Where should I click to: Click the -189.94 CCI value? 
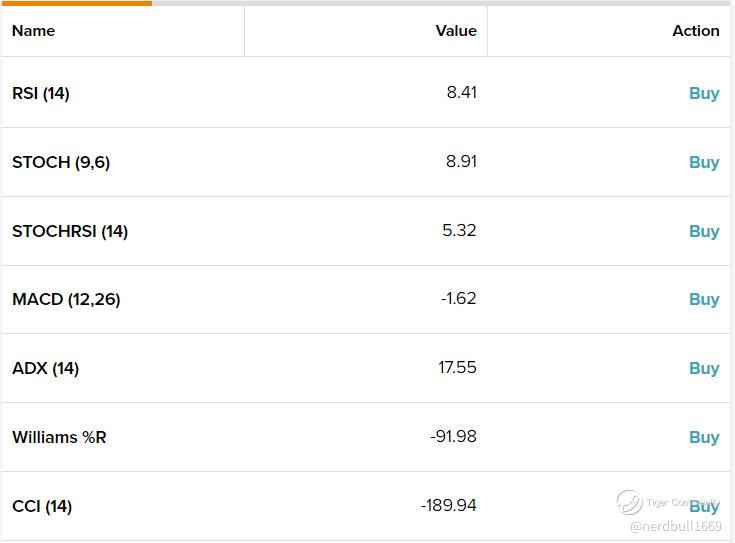point(448,506)
